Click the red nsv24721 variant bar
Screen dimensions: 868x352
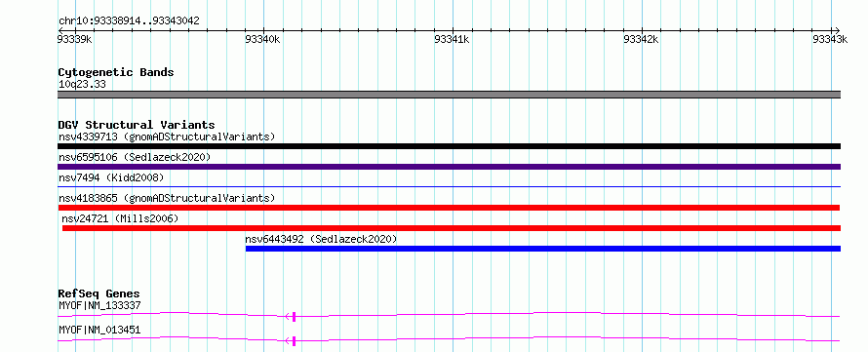point(452,228)
